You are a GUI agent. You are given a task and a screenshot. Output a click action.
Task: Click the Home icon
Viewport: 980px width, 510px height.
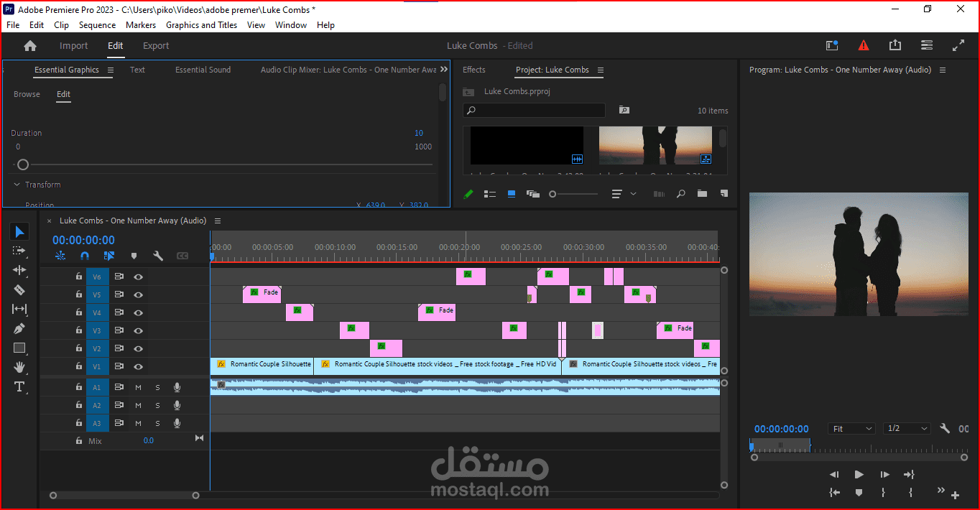[30, 45]
